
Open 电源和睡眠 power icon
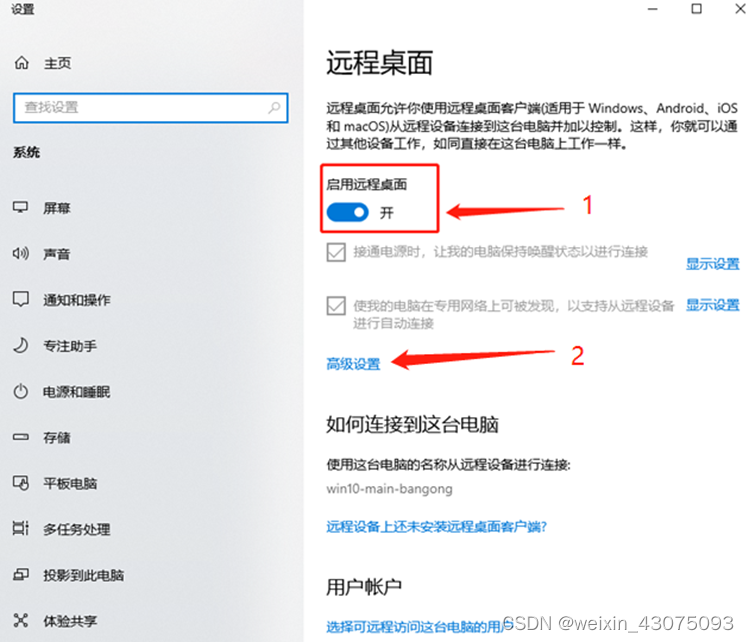coord(21,391)
